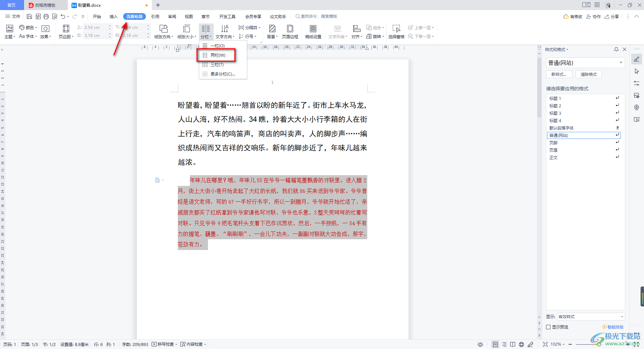Viewport: 644px width, 349px height.
Task: Apply style 标题 1 from list
Action: [584, 98]
